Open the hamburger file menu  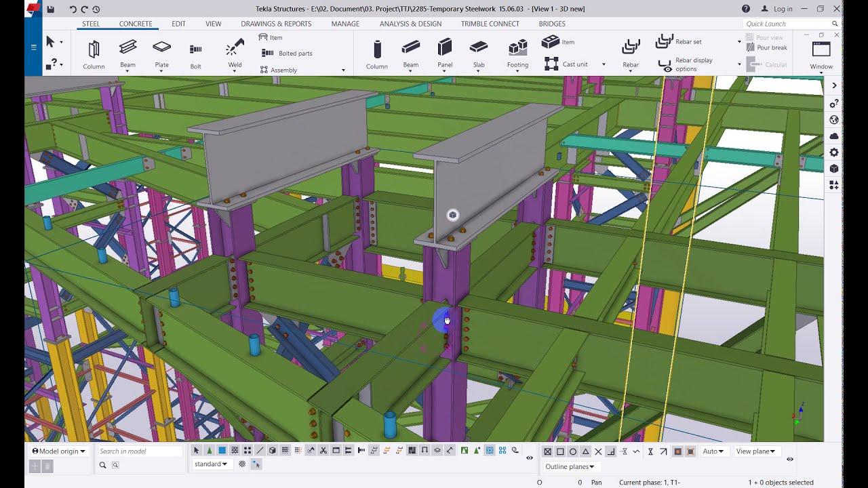point(33,47)
